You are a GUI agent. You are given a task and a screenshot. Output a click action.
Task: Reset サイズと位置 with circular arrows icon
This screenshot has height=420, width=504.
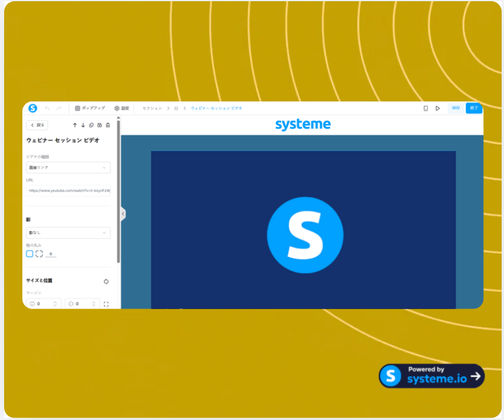pyautogui.click(x=106, y=281)
